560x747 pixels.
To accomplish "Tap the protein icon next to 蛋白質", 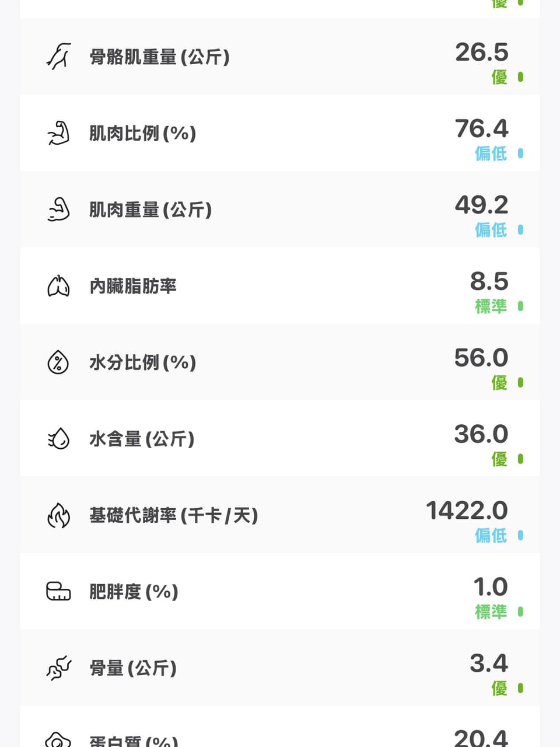I will pyautogui.click(x=58, y=740).
